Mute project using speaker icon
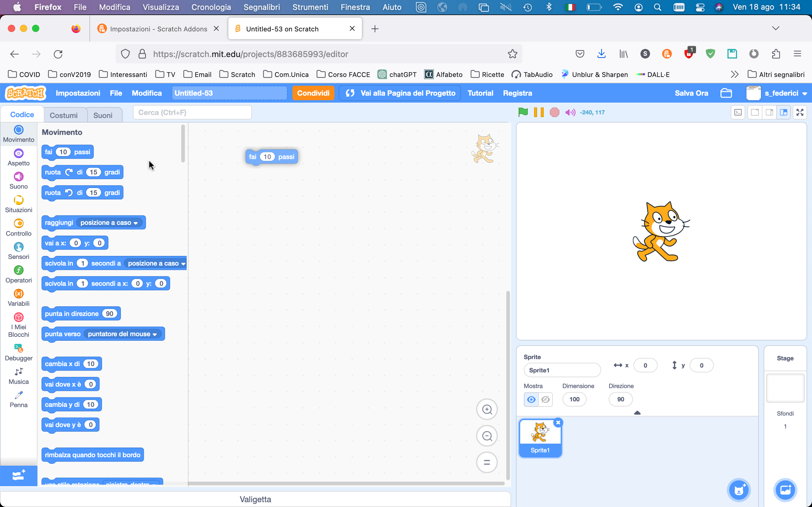Viewport: 812px width, 507px height. pos(570,112)
